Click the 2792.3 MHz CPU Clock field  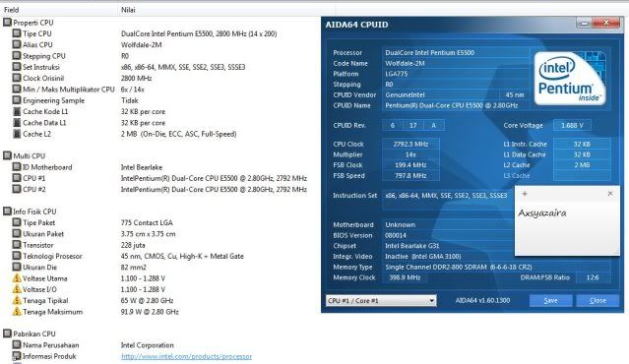[x=410, y=144]
